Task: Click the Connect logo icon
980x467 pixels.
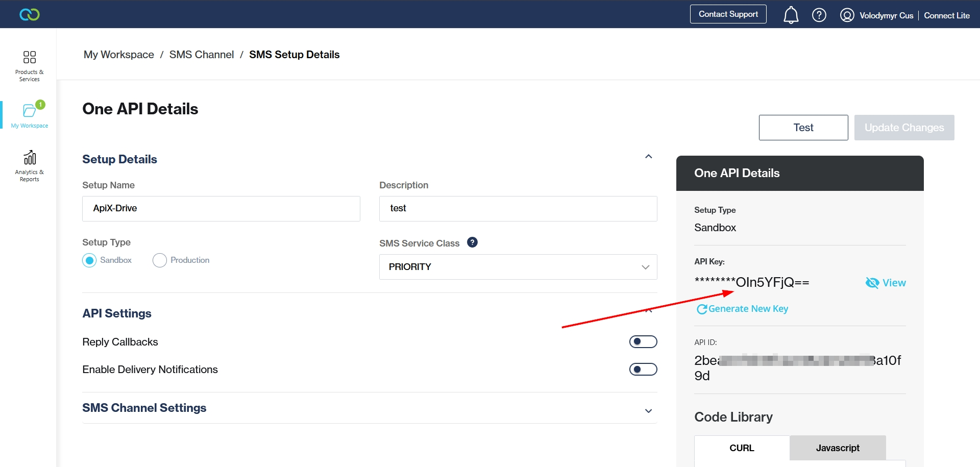Action: point(30,14)
